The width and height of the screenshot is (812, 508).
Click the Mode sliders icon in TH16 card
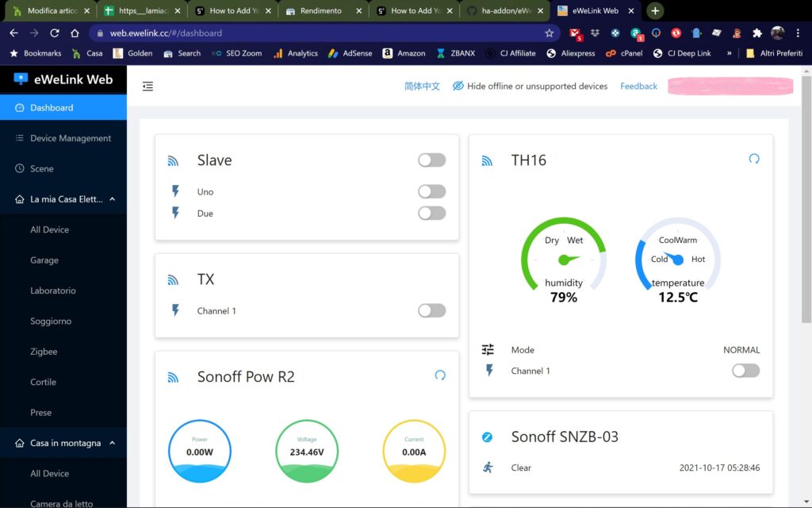(488, 349)
